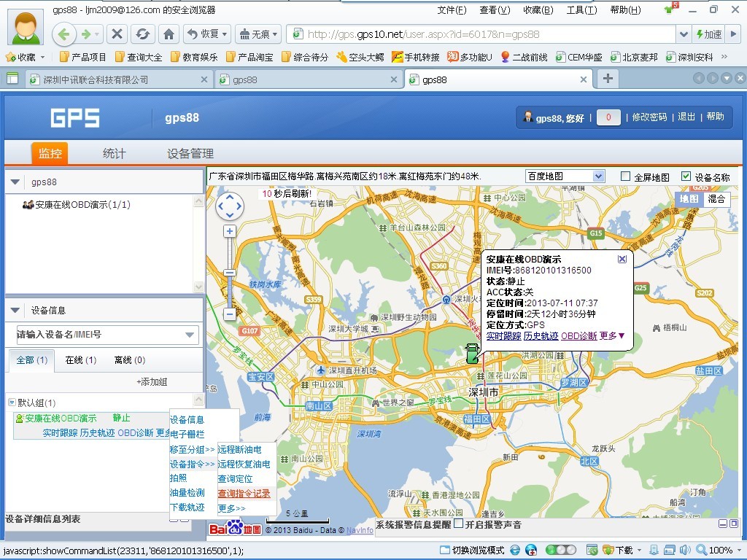
Task: Select the 在线 (1) device tab
Action: click(x=80, y=360)
